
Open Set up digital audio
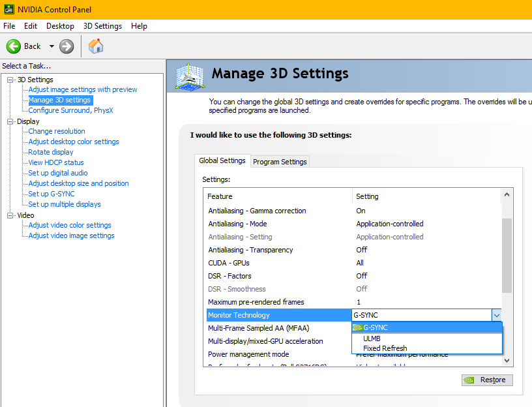click(x=58, y=173)
